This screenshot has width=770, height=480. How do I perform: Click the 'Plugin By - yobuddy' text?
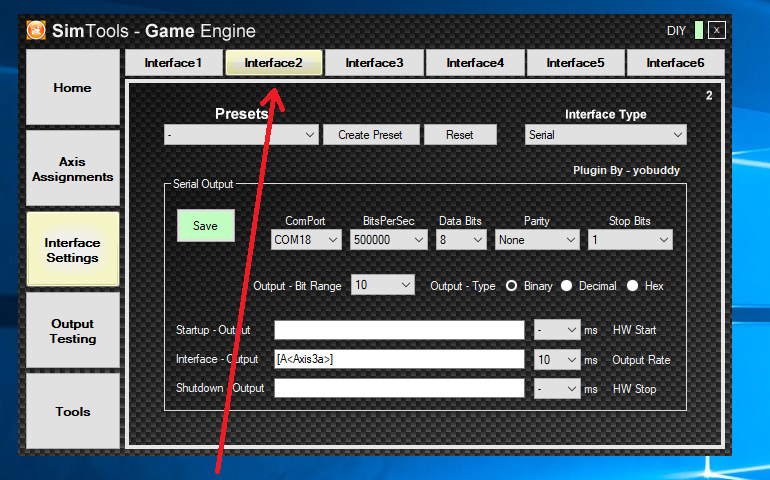point(626,170)
